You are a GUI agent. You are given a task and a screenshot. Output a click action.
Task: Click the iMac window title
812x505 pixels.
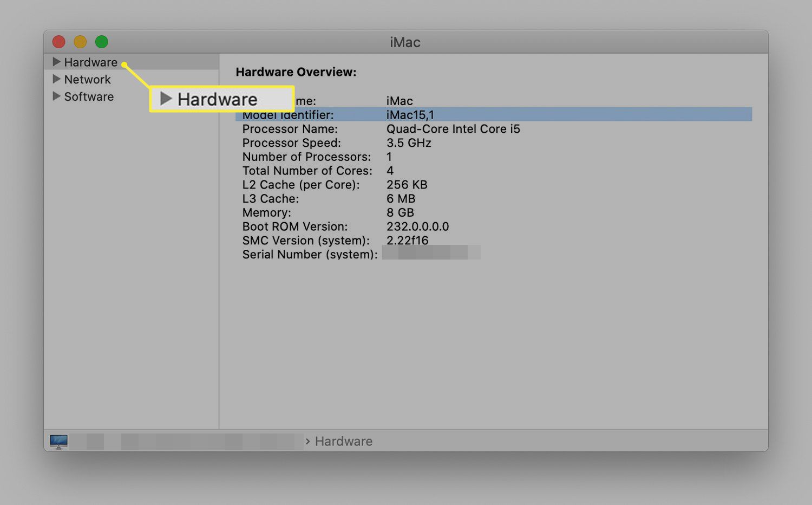tap(405, 42)
